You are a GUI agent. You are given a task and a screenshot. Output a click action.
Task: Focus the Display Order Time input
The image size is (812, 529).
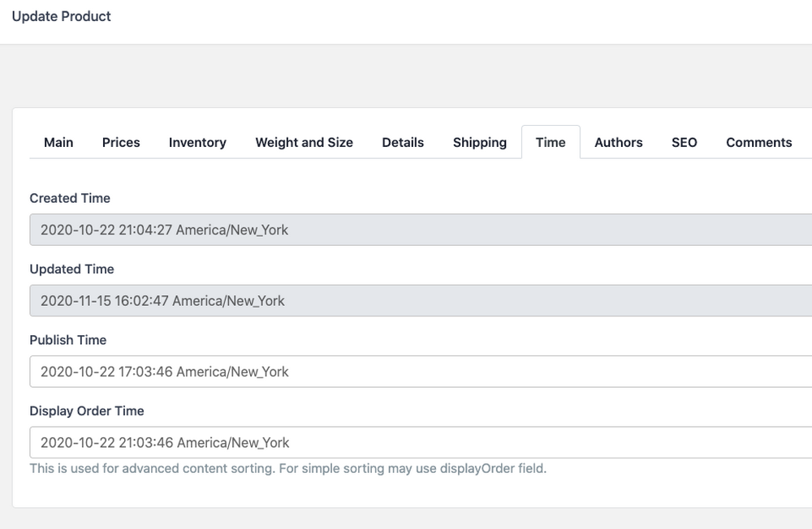tap(421, 442)
